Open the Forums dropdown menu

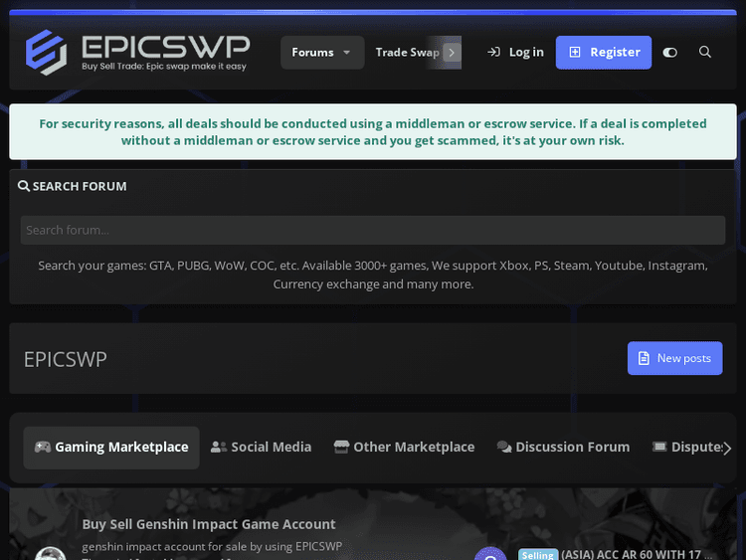[322, 53]
